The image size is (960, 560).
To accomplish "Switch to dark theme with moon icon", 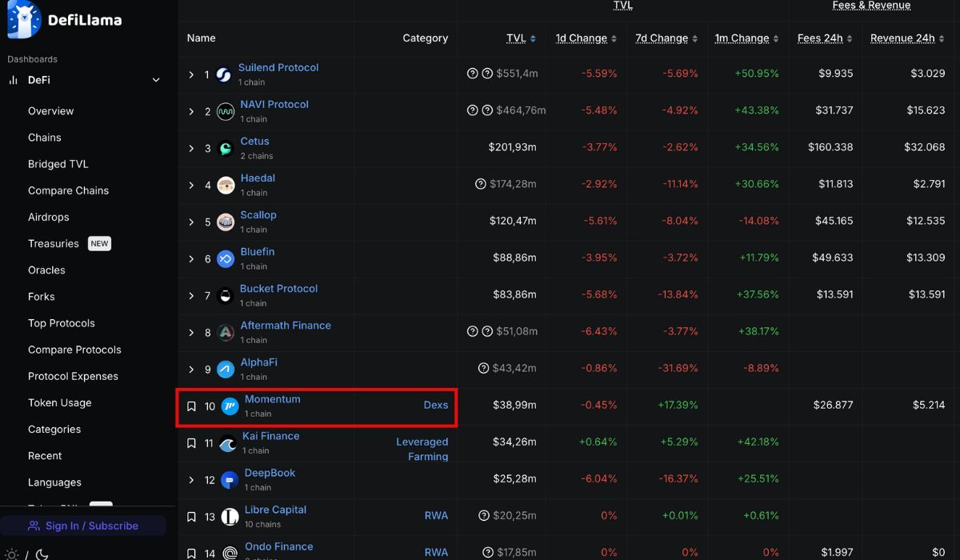I will coord(42,554).
